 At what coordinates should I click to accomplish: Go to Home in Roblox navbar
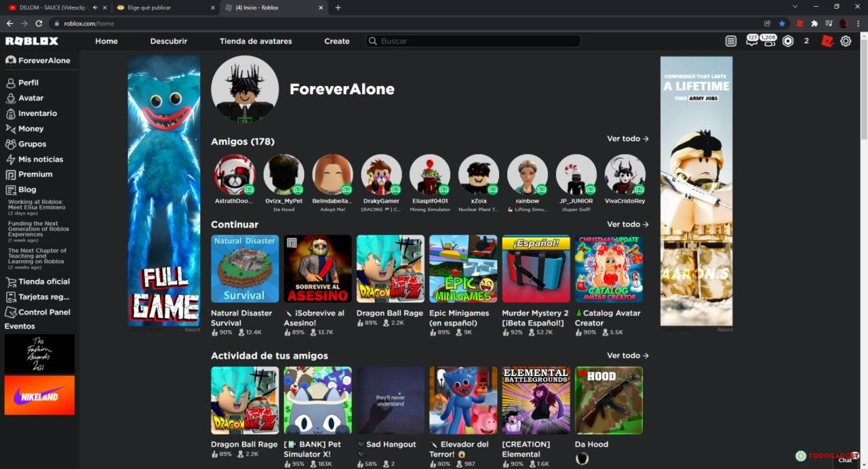[106, 41]
